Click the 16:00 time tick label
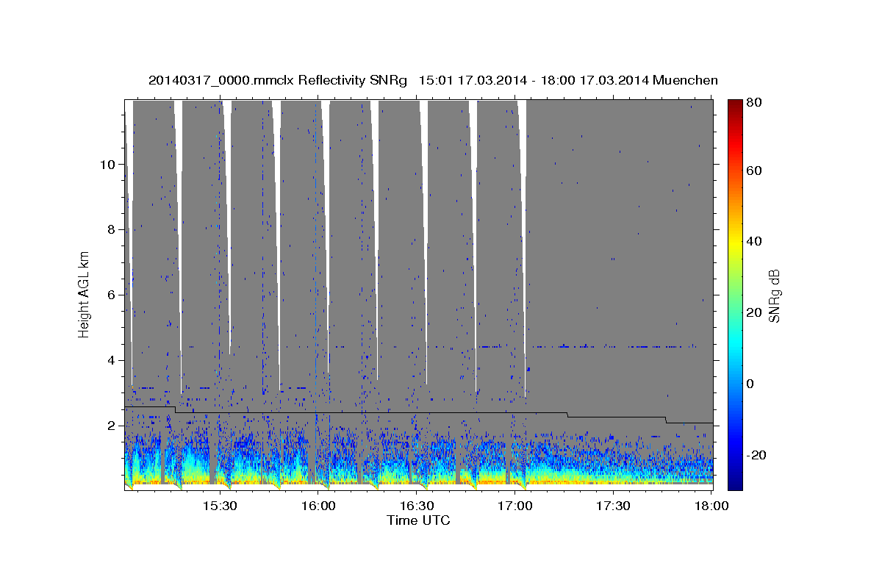 (x=318, y=506)
